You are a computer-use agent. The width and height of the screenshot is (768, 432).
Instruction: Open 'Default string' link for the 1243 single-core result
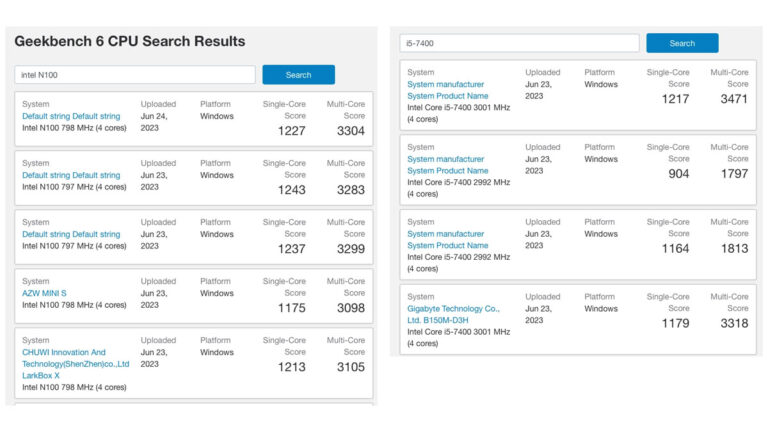pyautogui.click(x=71, y=175)
